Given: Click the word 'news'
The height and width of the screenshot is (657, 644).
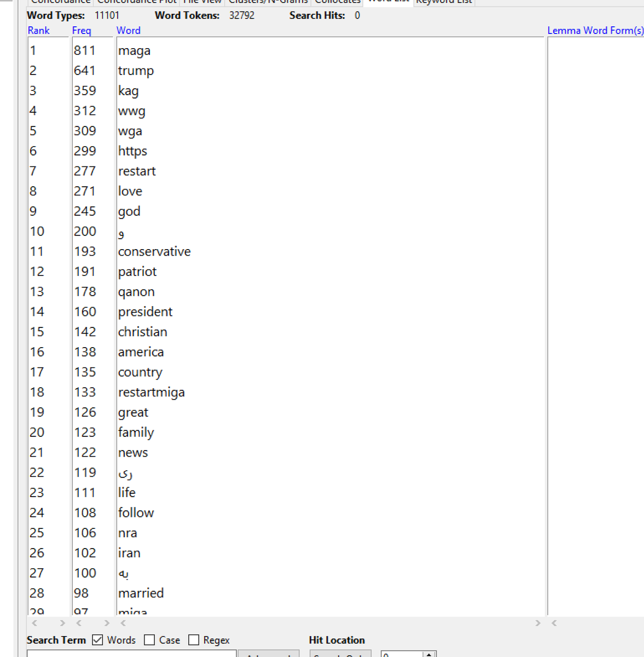Looking at the screenshot, I should (x=133, y=453).
